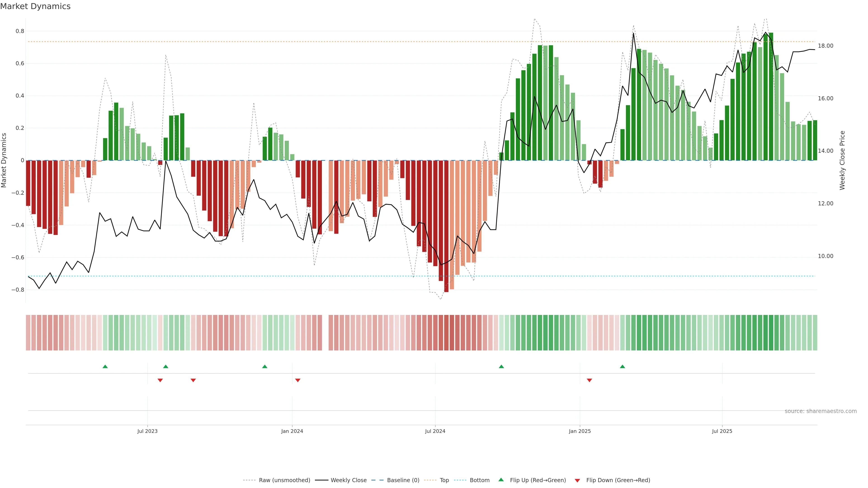The height and width of the screenshot is (488, 868).
Task: Toggle the Baseline (0) legend entry
Action: [x=403, y=480]
